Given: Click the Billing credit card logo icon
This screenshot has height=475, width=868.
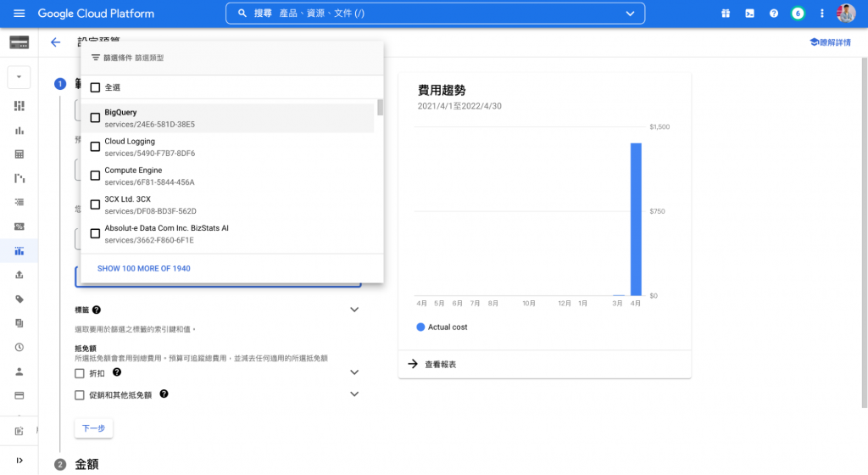Looking at the screenshot, I should [x=19, y=42].
